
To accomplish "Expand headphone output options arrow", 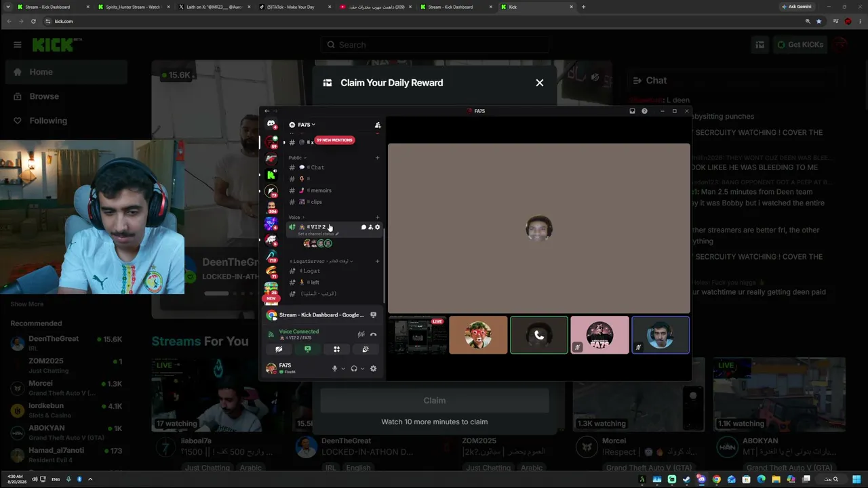I will coord(362,369).
